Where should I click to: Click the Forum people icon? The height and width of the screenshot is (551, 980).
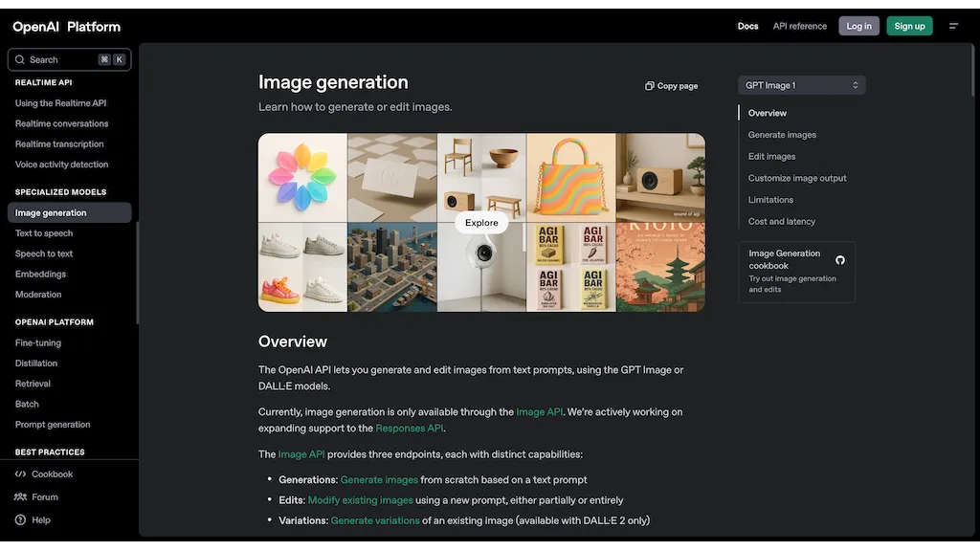tap(21, 496)
